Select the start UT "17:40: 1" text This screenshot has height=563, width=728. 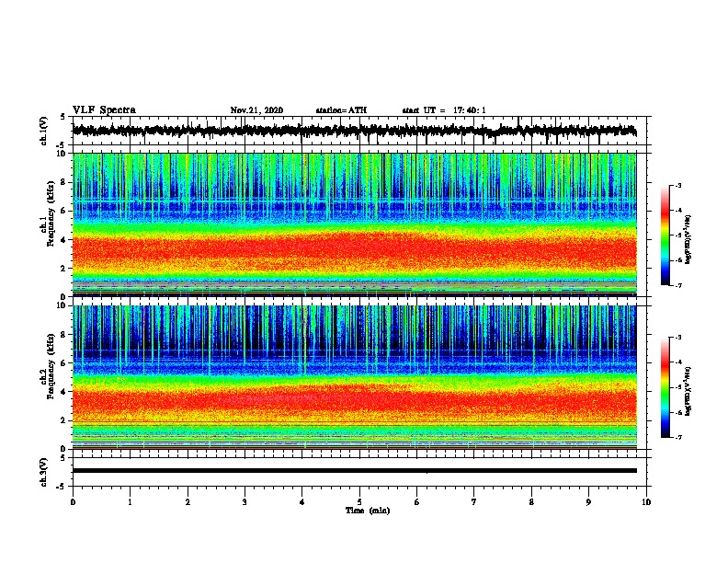pyautogui.click(x=470, y=110)
